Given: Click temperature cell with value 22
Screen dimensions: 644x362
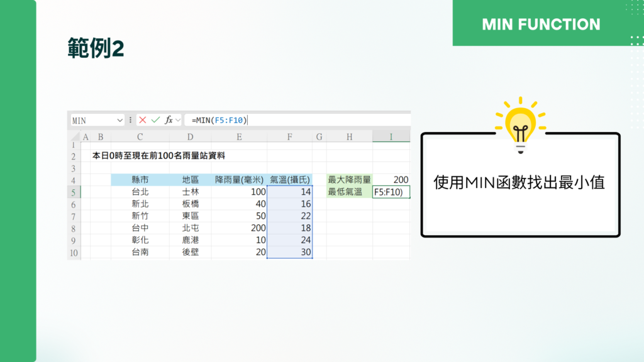Looking at the screenshot, I should click(x=289, y=216).
